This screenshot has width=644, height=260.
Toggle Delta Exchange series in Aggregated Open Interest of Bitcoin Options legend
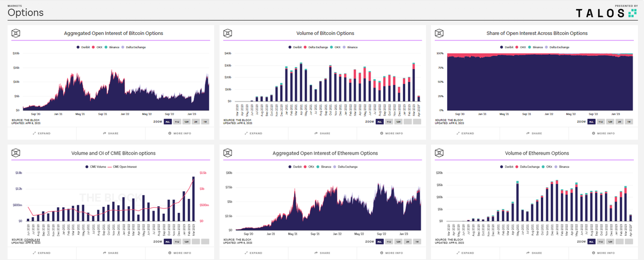coord(134,47)
